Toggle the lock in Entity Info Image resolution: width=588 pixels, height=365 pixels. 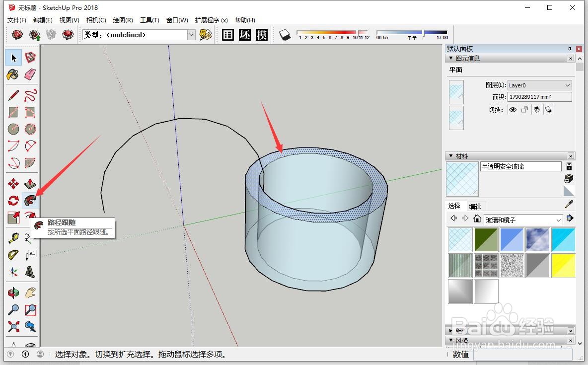coord(524,109)
